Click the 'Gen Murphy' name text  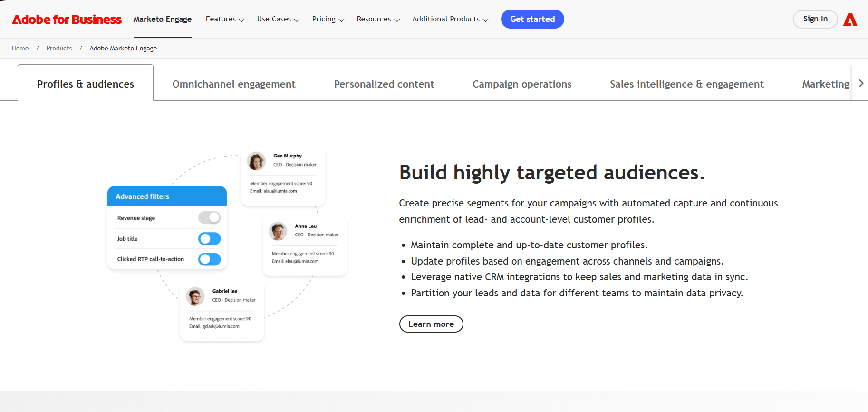point(288,156)
